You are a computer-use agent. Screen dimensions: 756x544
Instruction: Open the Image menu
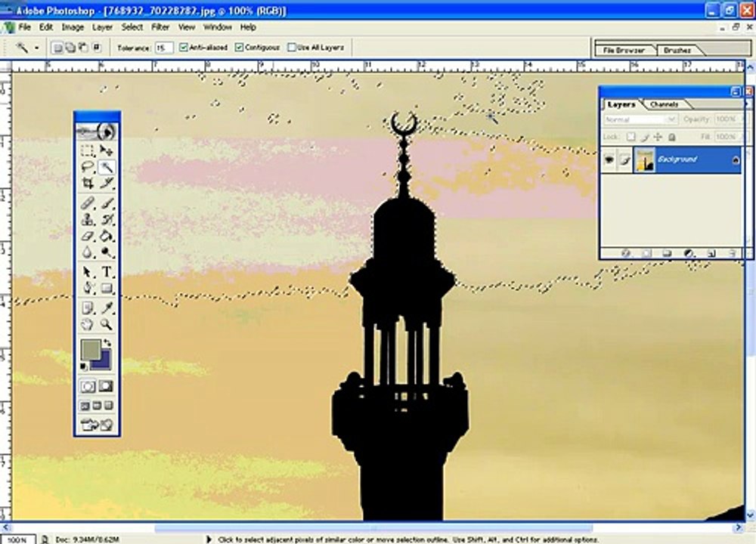[73, 27]
